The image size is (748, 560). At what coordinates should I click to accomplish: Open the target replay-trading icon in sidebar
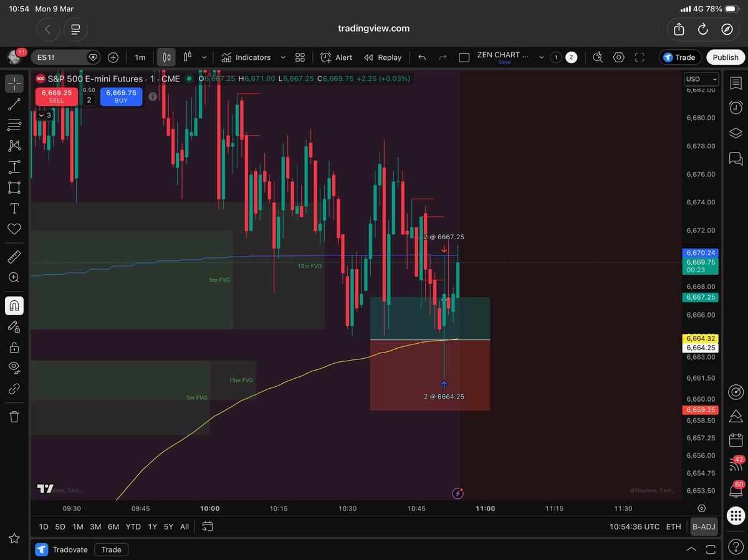pyautogui.click(x=736, y=392)
